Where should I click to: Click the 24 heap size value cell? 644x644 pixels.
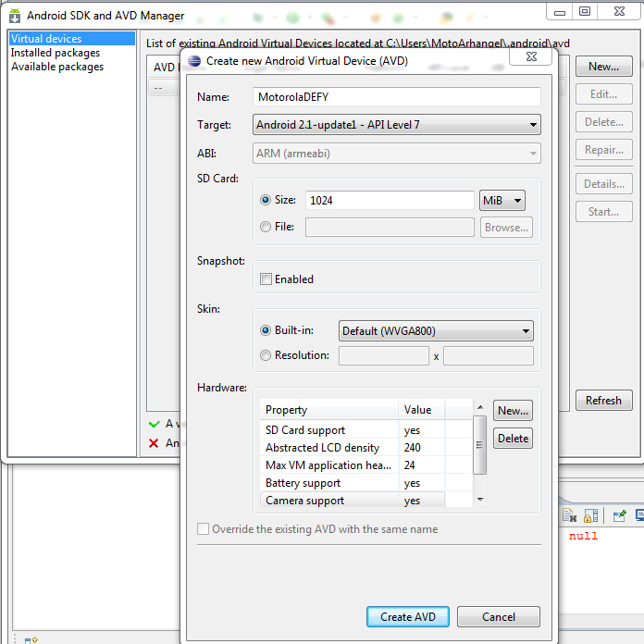421,465
